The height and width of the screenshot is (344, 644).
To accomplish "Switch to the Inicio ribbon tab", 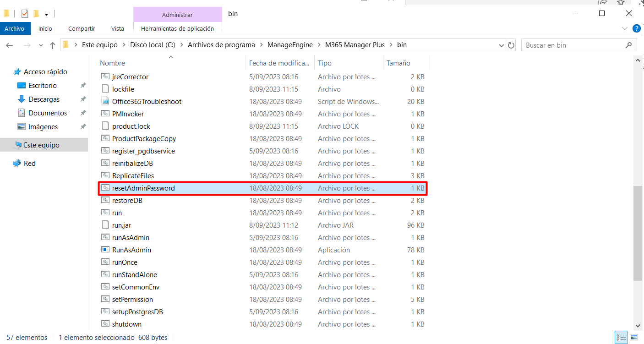I will click(45, 28).
